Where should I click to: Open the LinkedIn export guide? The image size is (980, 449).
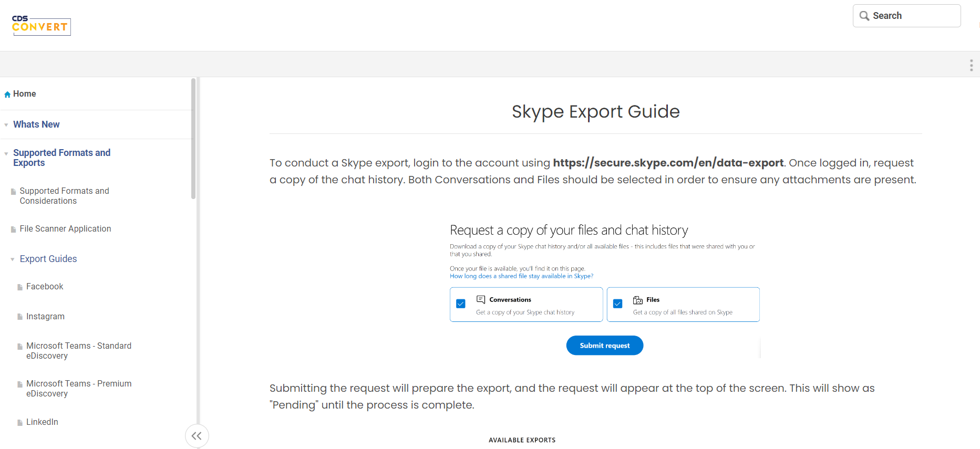click(x=42, y=422)
